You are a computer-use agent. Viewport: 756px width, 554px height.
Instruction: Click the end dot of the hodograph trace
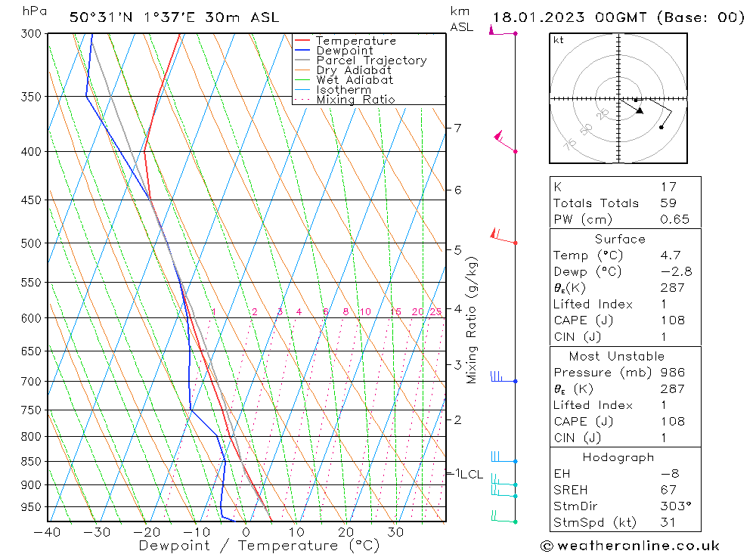[661, 127]
